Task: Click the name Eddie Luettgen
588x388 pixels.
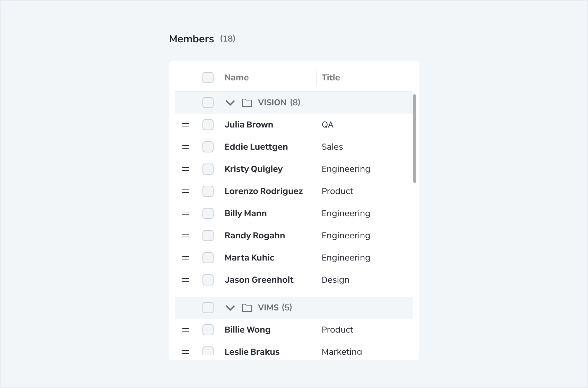Action: click(x=256, y=147)
